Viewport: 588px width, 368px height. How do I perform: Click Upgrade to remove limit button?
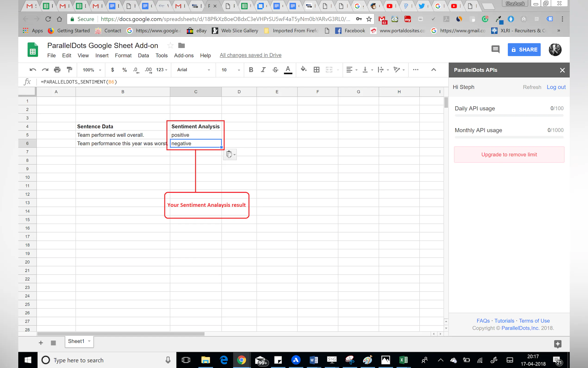(x=509, y=155)
